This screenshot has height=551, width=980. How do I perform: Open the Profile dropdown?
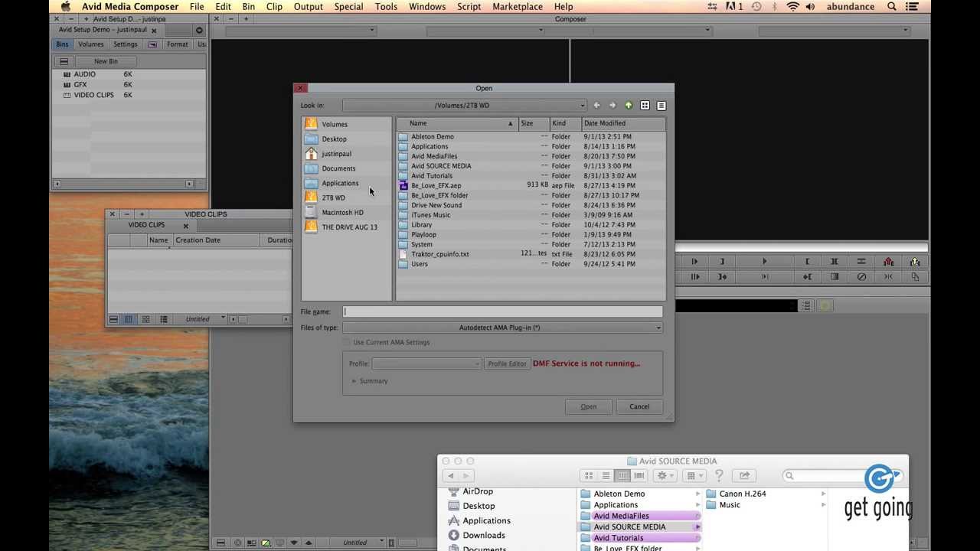click(426, 364)
